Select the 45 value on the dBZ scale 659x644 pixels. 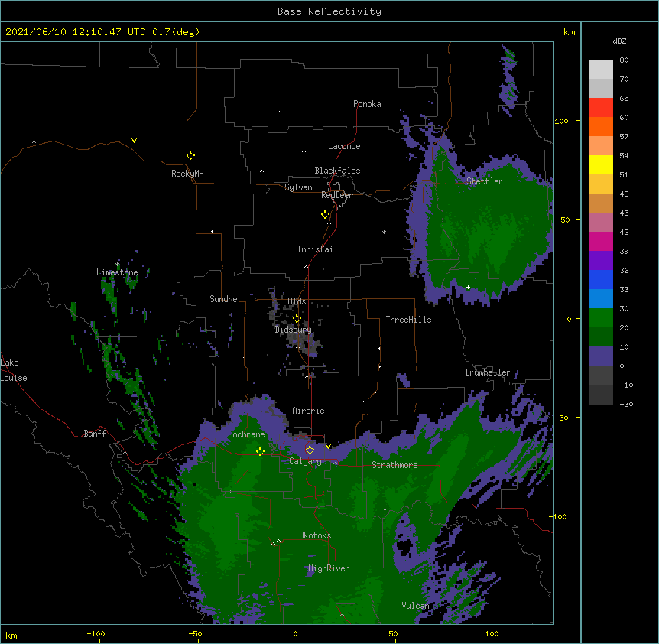click(x=624, y=213)
